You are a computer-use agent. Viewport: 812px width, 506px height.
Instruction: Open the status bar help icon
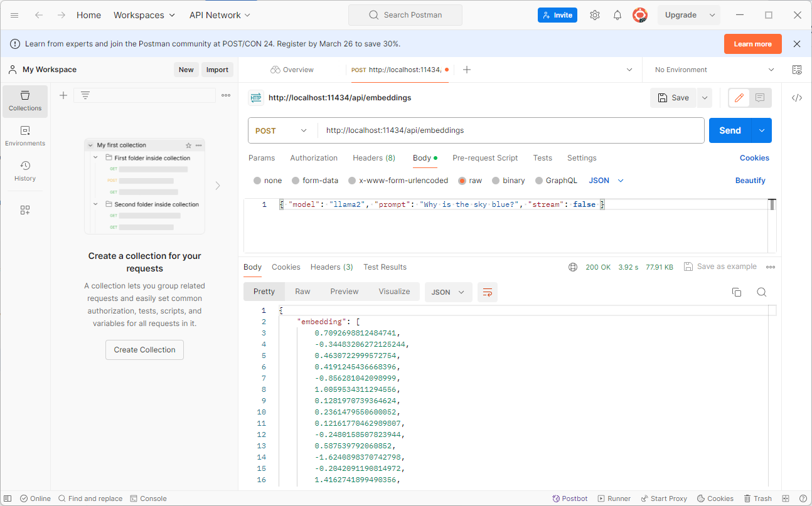click(802, 498)
